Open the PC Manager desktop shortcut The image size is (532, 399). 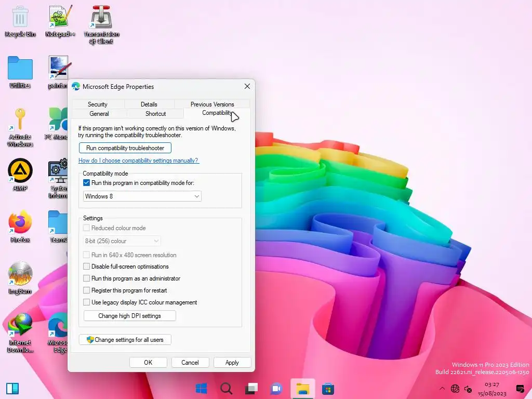(57, 124)
